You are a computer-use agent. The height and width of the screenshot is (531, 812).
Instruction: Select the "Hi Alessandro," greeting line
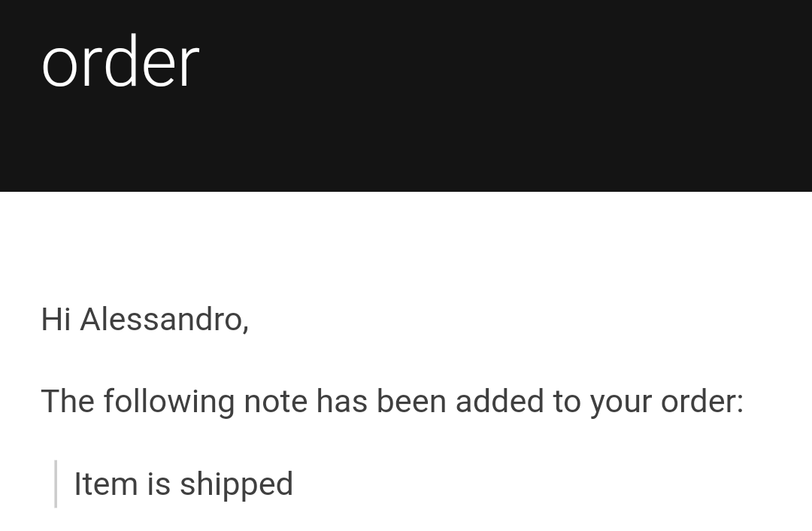pos(145,319)
